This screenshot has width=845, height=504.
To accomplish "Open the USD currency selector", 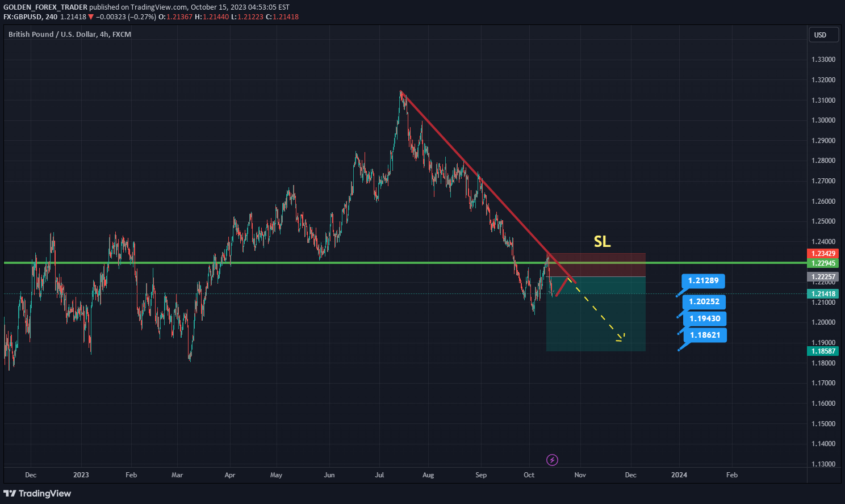I will click(823, 35).
